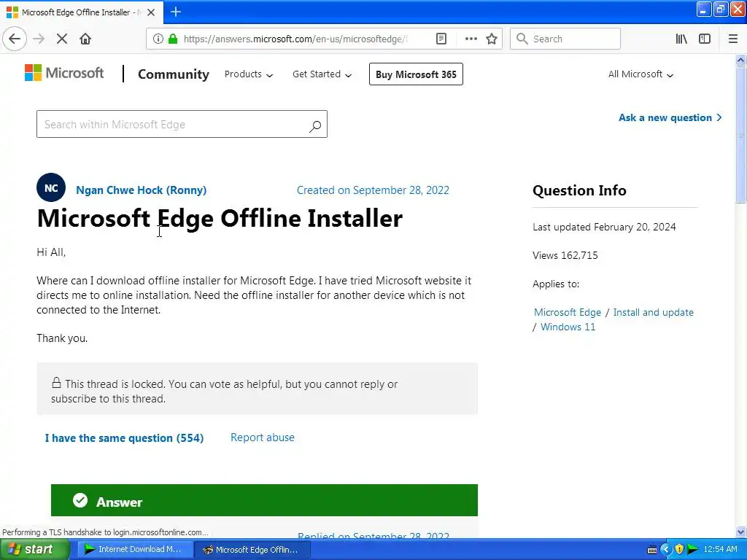The image size is (747, 560).
Task: Click Microsoft Edge Offline Installer taskbar item
Action: pos(253,550)
